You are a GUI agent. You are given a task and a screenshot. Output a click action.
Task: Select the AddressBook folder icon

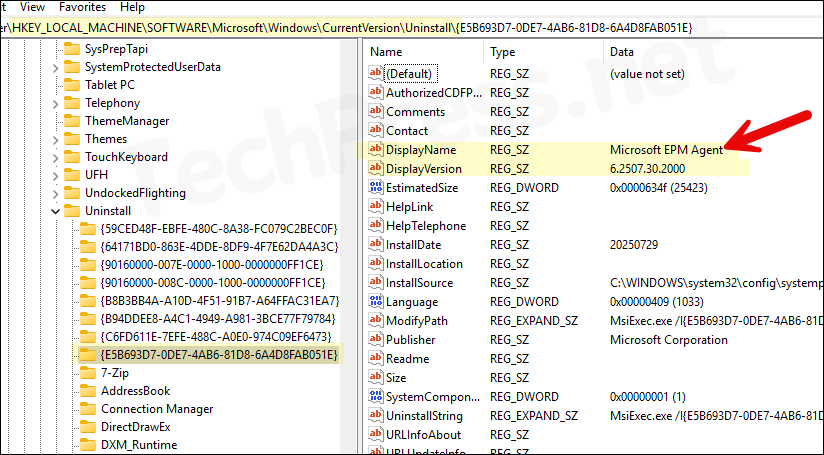click(x=88, y=391)
